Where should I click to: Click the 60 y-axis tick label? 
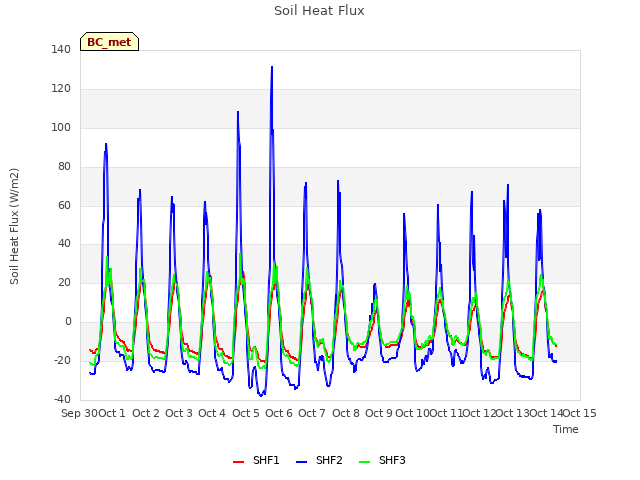64,205
